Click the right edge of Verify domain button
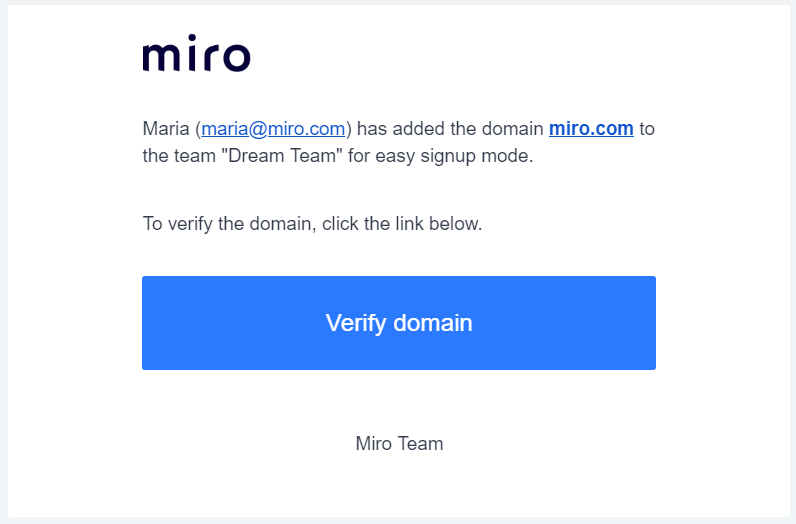The image size is (796, 524). [x=648, y=323]
